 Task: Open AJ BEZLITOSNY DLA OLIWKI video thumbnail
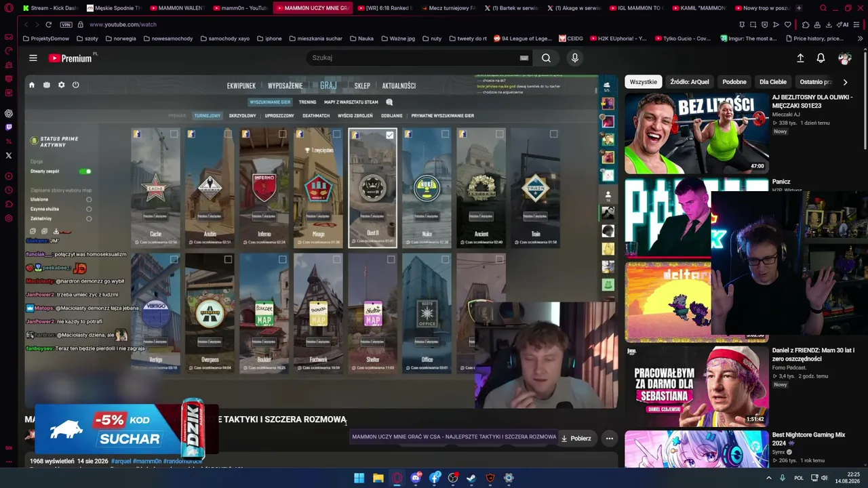696,134
